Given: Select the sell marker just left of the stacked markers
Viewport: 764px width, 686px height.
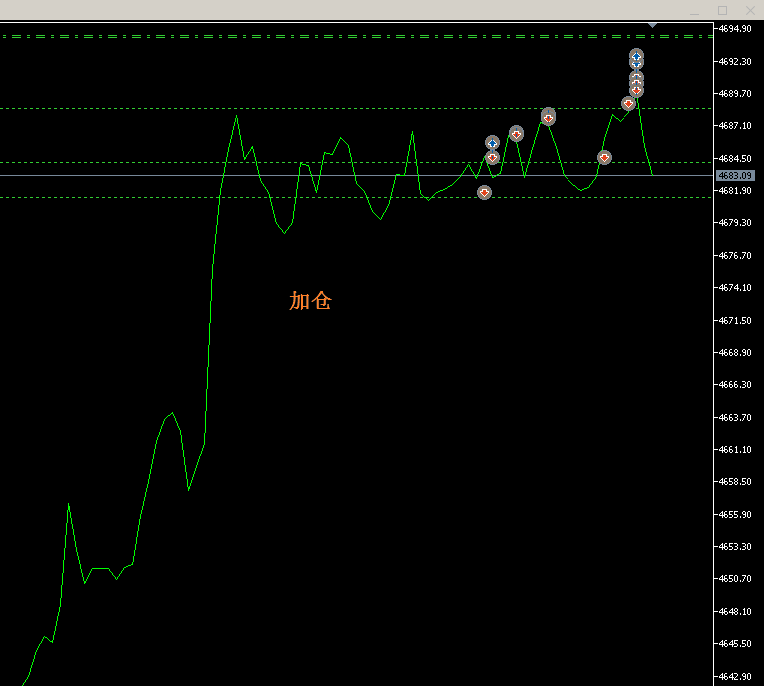Looking at the screenshot, I should click(628, 102).
